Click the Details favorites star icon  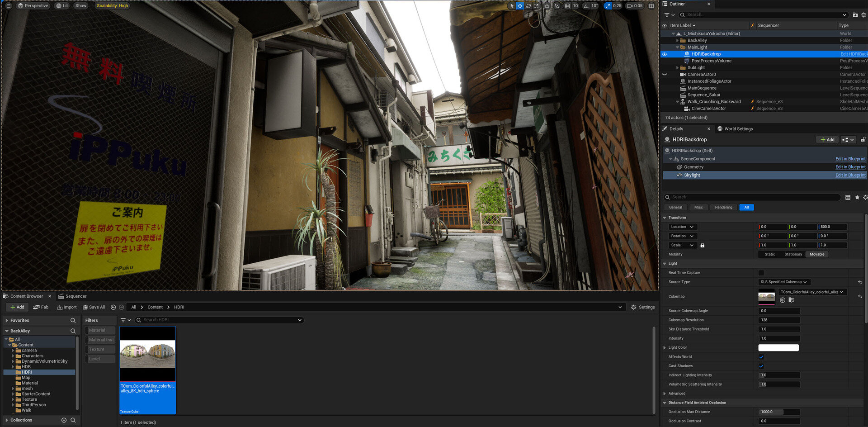tap(857, 197)
